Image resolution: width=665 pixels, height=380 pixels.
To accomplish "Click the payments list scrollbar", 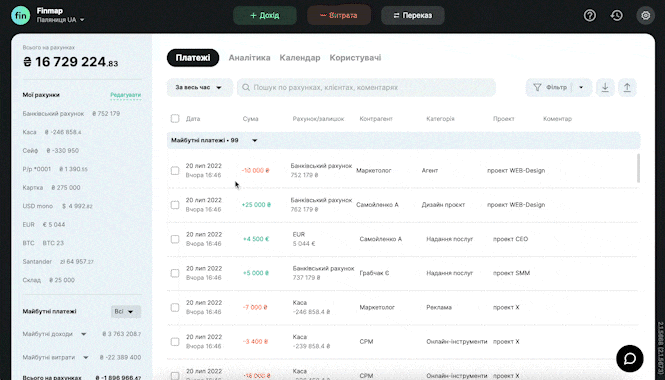I will (638, 168).
